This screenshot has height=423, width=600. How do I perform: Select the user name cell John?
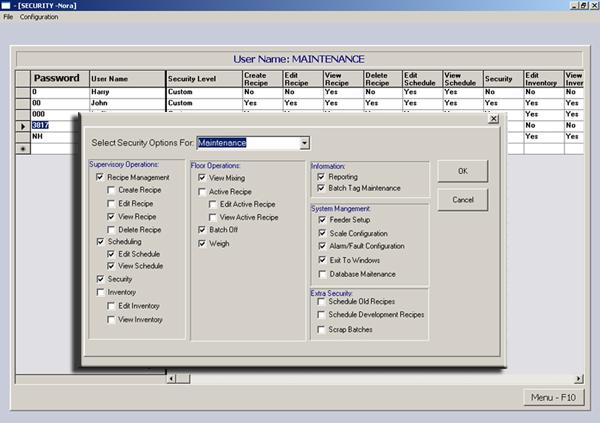[127, 103]
